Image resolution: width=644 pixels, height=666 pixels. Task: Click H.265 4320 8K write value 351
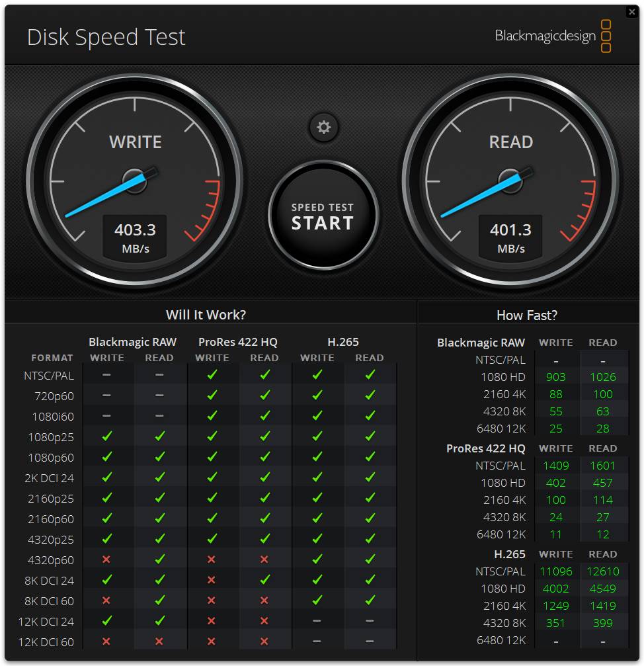555,623
